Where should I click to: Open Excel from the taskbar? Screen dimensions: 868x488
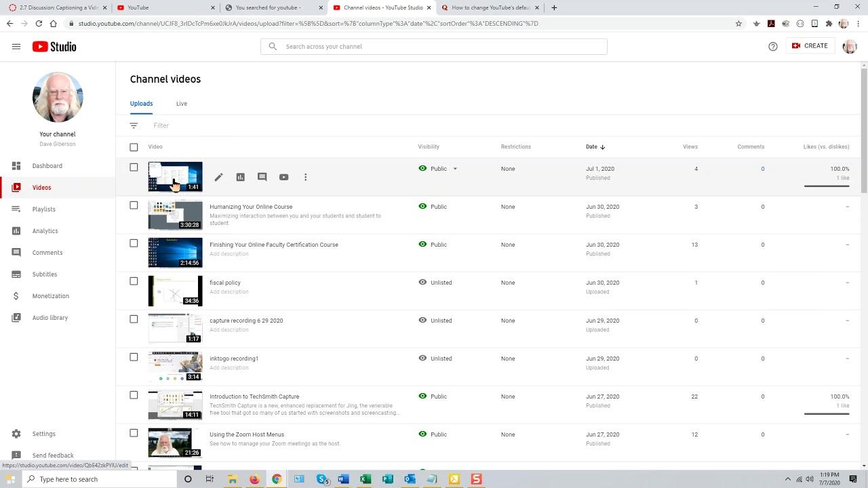(365, 479)
